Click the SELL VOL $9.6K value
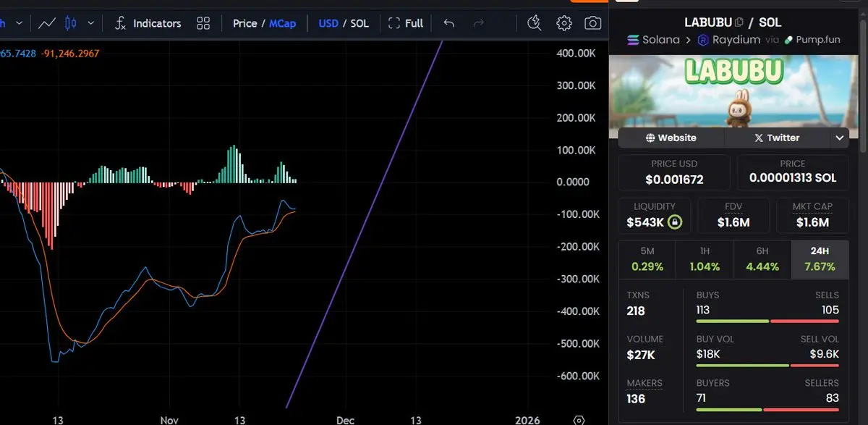 pyautogui.click(x=825, y=354)
